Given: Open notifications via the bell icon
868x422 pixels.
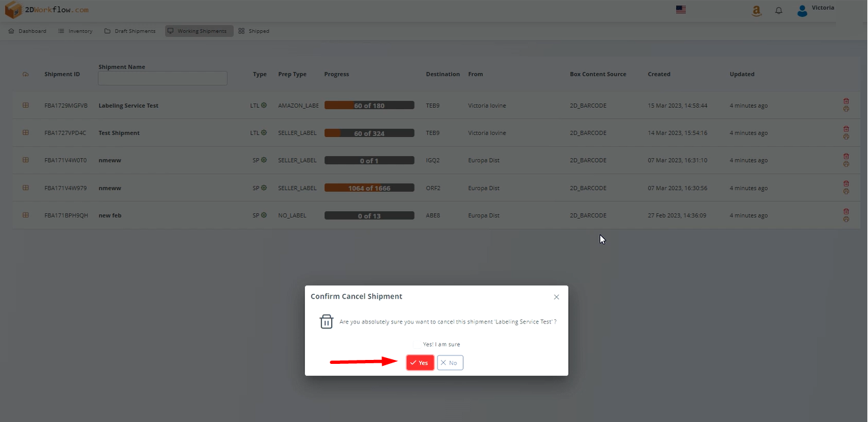Looking at the screenshot, I should 779,10.
